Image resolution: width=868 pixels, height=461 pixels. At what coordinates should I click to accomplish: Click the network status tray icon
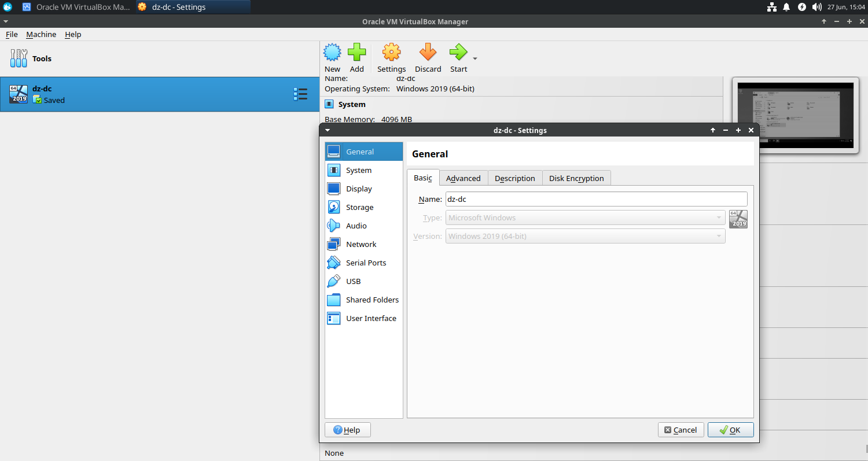pyautogui.click(x=771, y=7)
